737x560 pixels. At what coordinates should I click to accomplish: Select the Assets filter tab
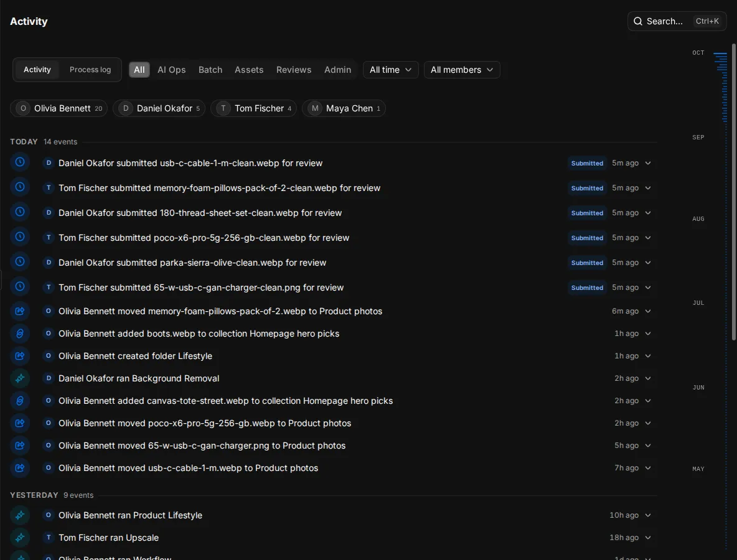pos(249,70)
